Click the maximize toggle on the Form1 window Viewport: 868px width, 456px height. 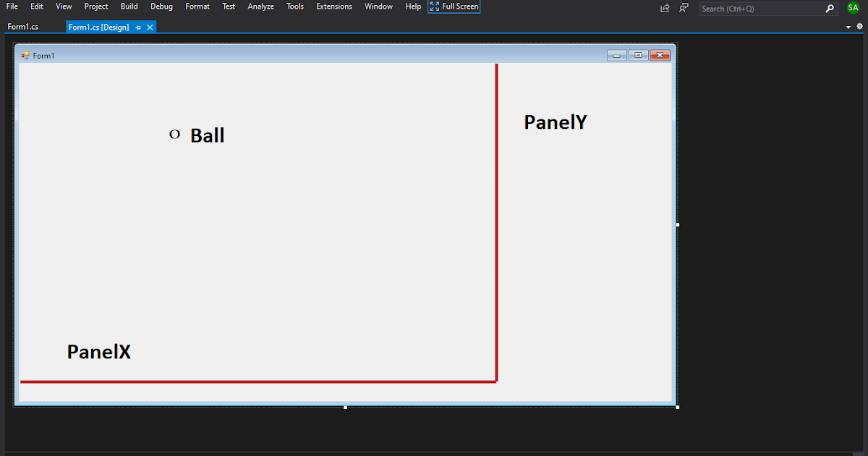[x=638, y=54]
